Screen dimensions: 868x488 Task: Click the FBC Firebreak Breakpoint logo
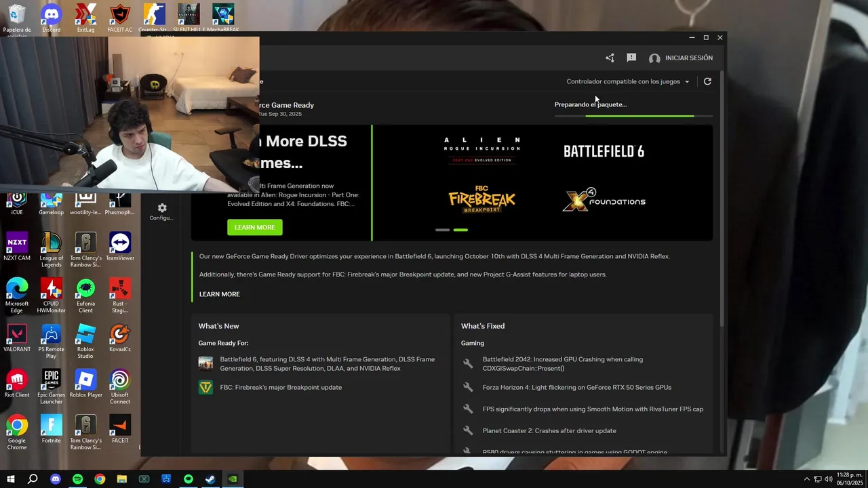[481, 199]
